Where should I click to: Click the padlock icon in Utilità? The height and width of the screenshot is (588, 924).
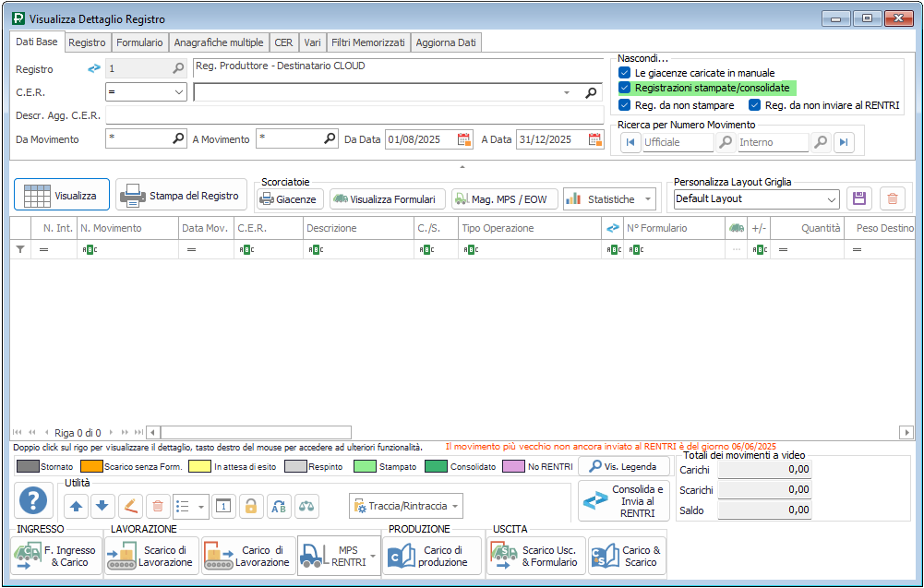[250, 506]
